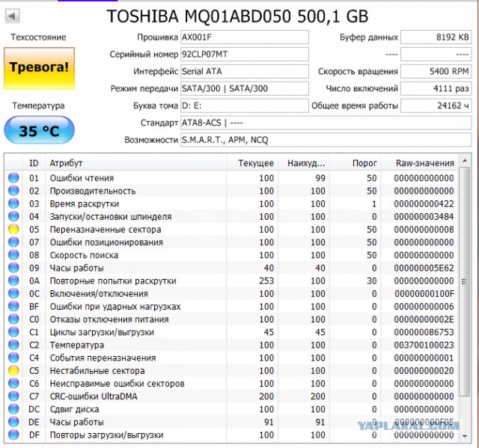This screenshot has height=448, width=479.
Task: Sort by the Наихуд... column header
Action: pos(304,163)
